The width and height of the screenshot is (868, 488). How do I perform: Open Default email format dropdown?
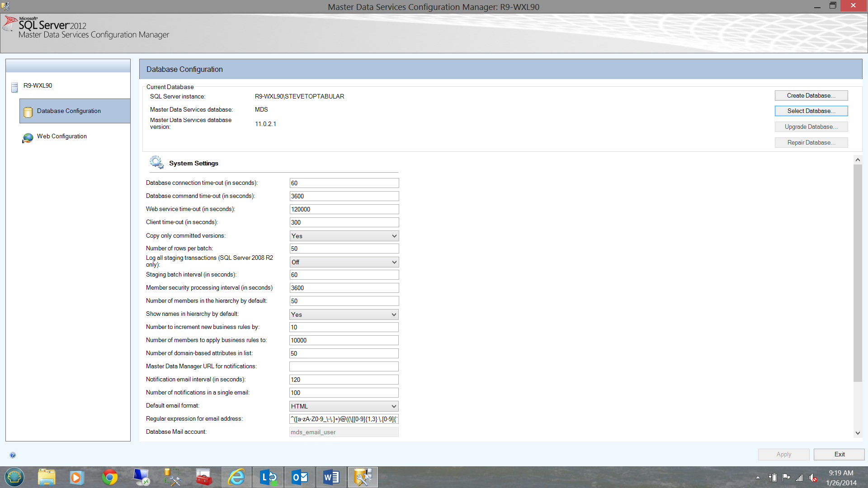coord(394,406)
